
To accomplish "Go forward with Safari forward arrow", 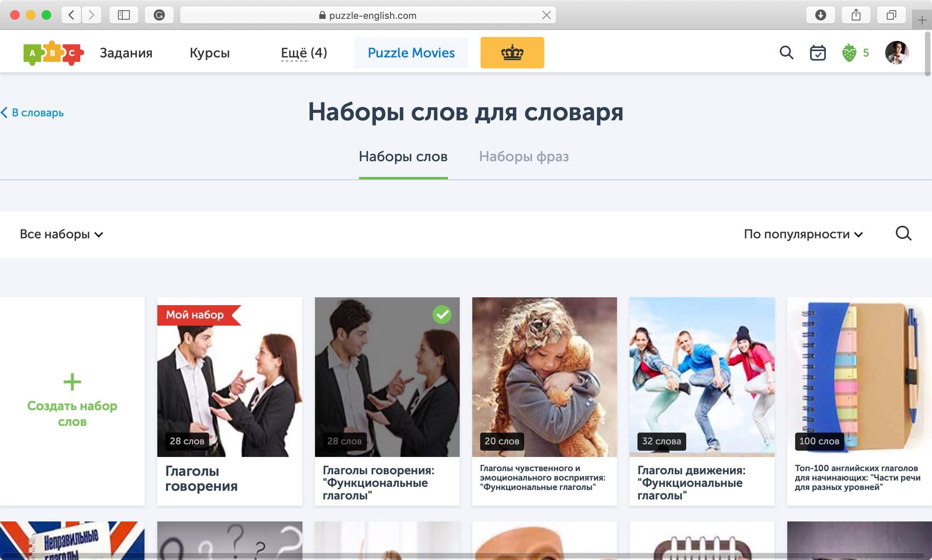I will click(92, 15).
